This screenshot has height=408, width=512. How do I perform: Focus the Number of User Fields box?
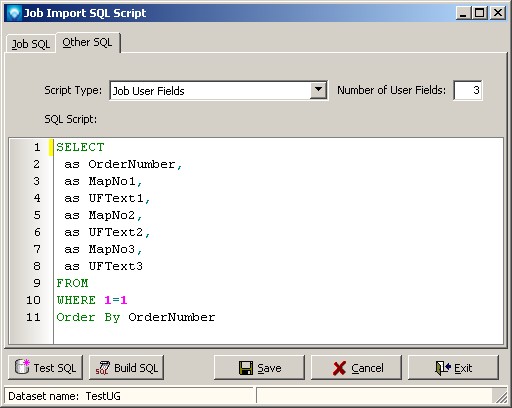(x=467, y=90)
